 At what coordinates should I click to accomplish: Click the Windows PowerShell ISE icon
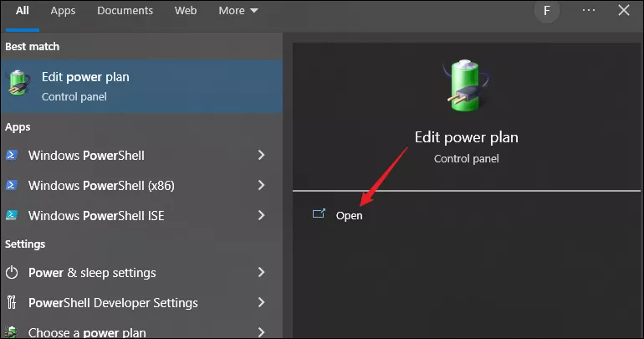[x=12, y=215]
